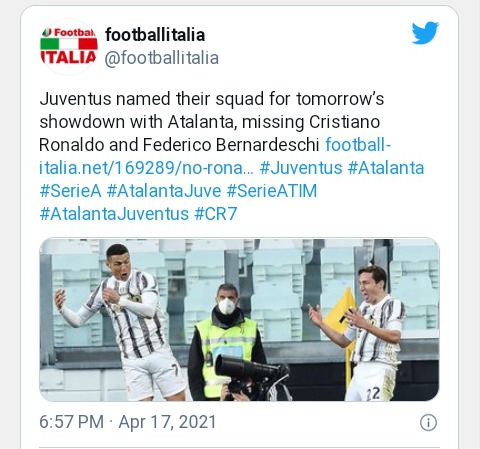This screenshot has width=480, height=449.
Task: Click the number 7 player in photo
Action: [x=122, y=322]
